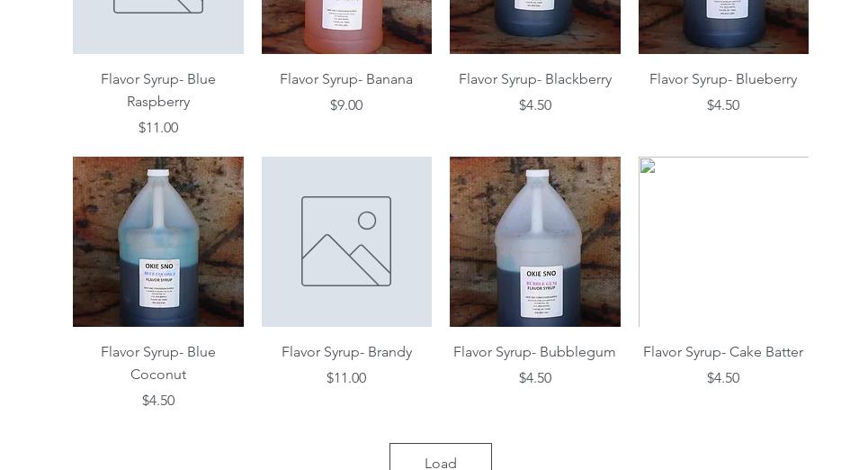
Task: Click the blank Cake Batter image area
Action: click(x=723, y=241)
